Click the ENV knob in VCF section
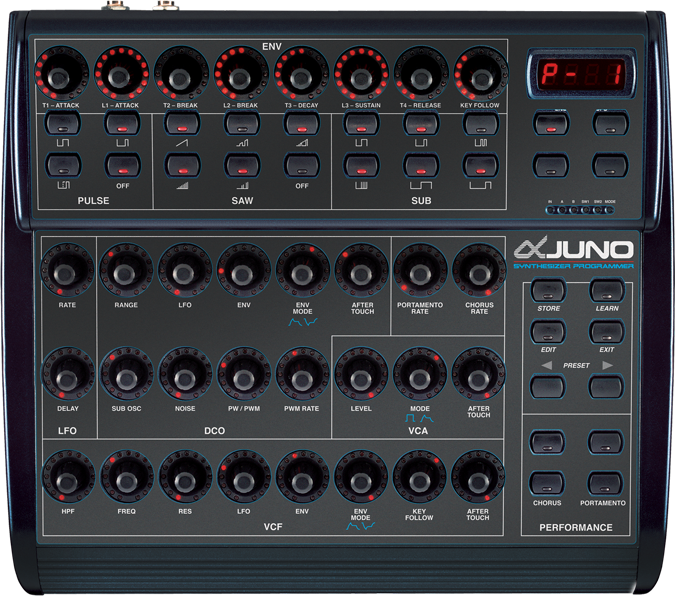 (x=302, y=477)
